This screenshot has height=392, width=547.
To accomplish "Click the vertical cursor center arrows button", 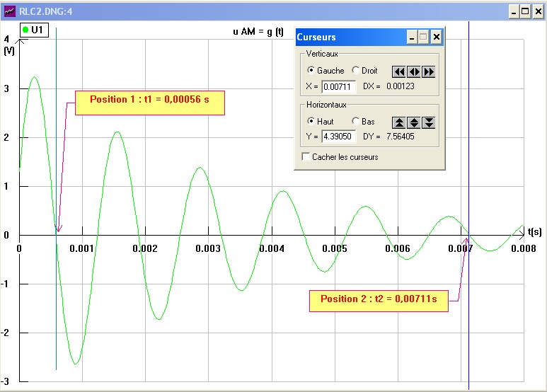I will [414, 71].
